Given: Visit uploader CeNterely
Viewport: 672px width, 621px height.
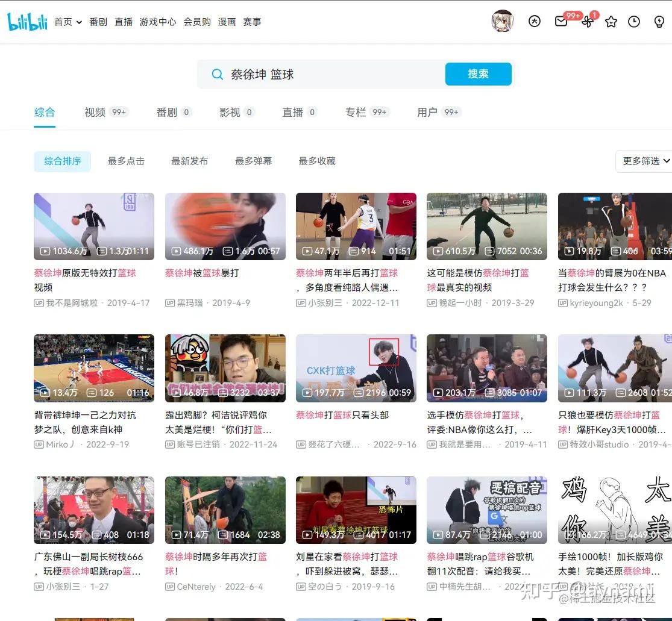Looking at the screenshot, I should [196, 587].
